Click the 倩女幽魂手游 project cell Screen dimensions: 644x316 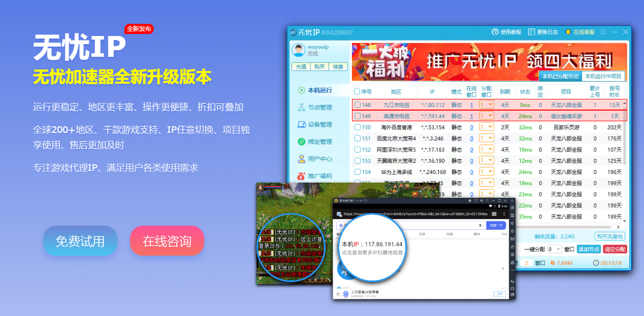(566, 116)
